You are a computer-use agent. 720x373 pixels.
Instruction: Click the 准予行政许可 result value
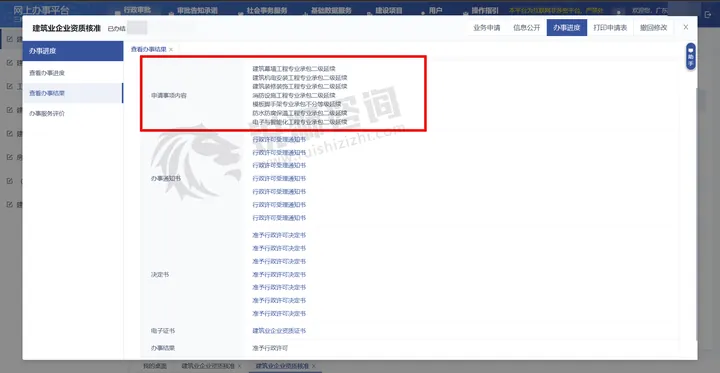(270, 348)
